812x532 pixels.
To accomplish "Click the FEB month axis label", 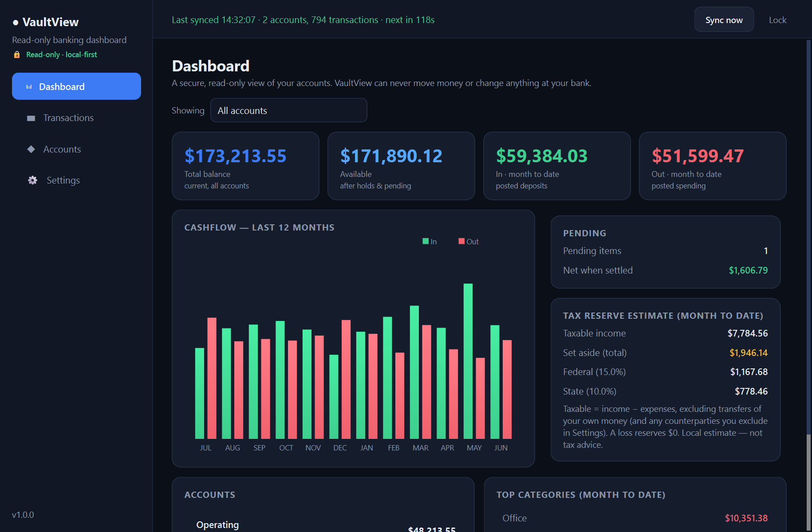I will (394, 448).
